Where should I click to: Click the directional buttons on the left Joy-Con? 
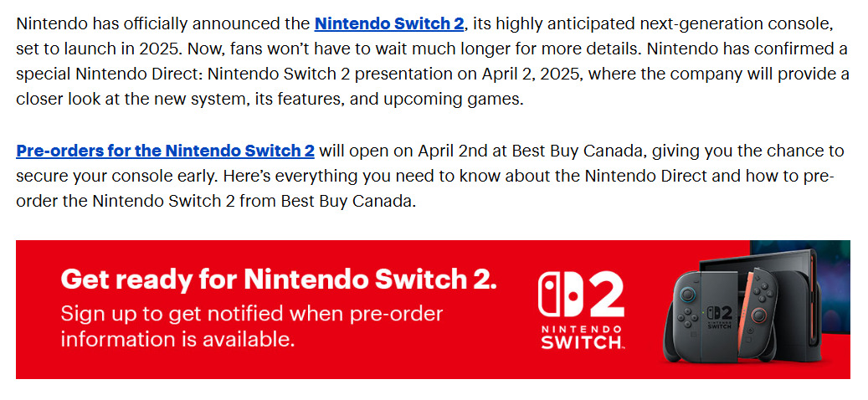click(x=686, y=318)
